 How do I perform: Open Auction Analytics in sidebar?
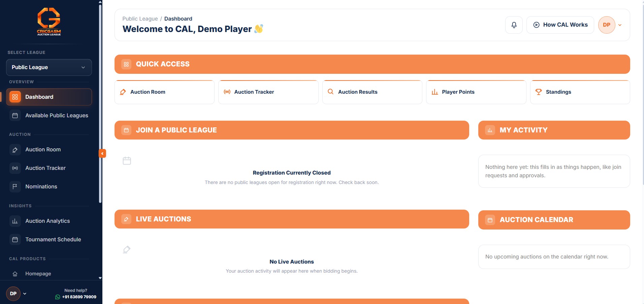point(49,221)
